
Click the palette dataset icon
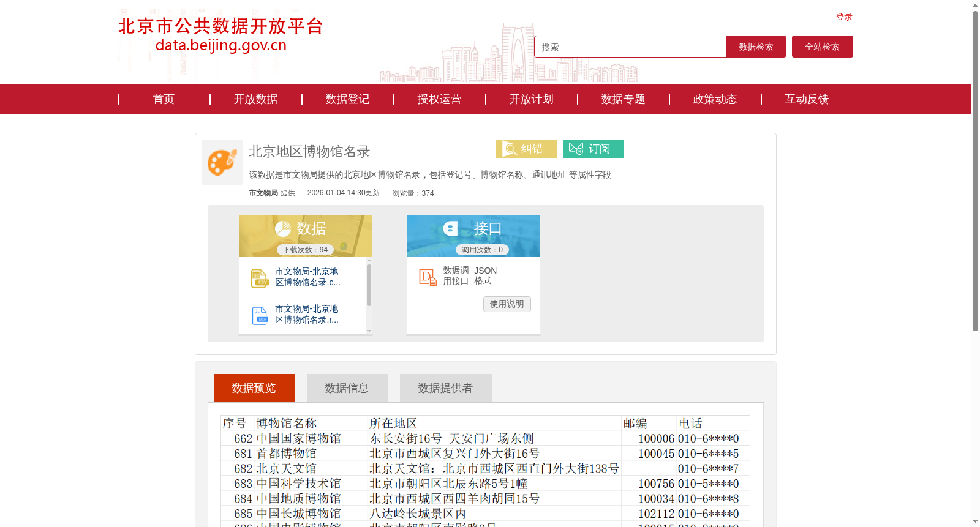[222, 162]
